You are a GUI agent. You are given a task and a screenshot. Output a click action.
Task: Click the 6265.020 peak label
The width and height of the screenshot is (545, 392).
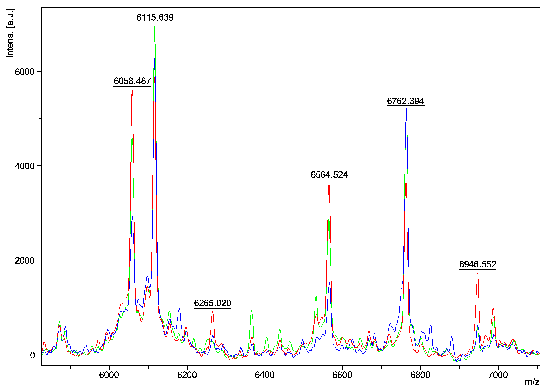pyautogui.click(x=212, y=303)
